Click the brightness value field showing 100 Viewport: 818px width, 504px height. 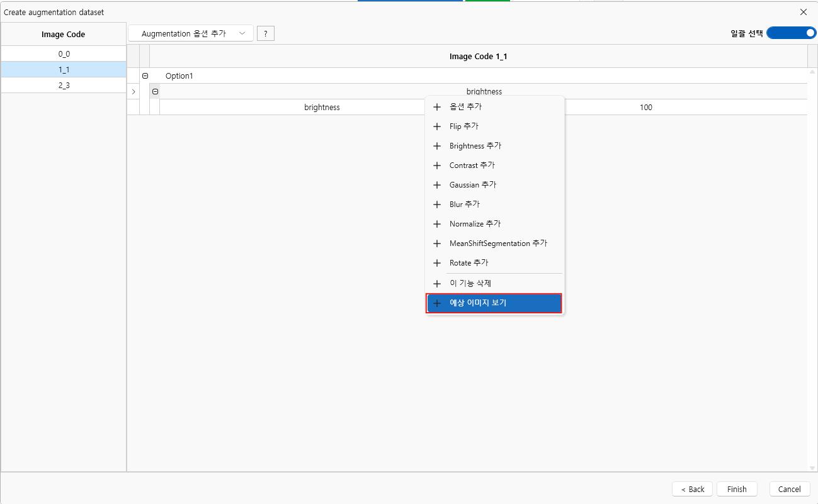[645, 108]
